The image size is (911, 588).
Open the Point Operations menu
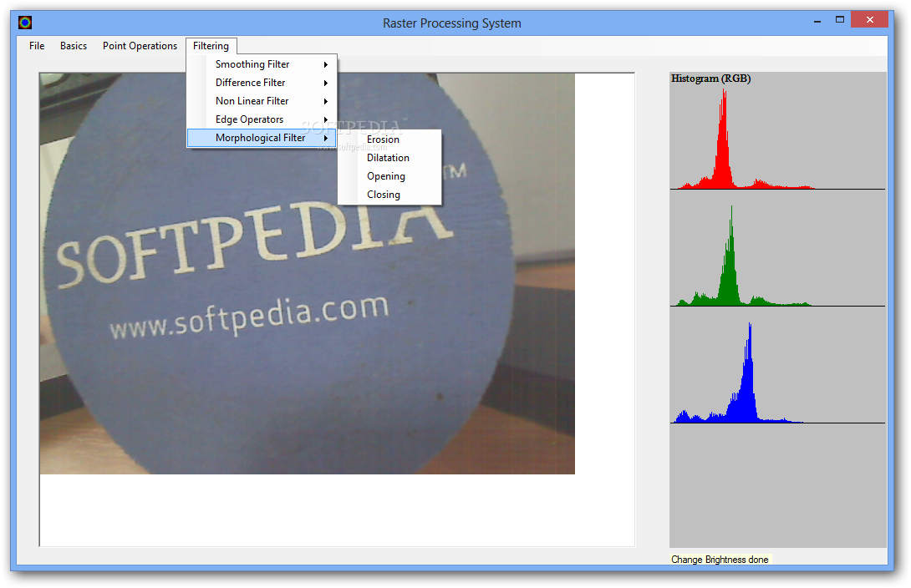(x=140, y=46)
